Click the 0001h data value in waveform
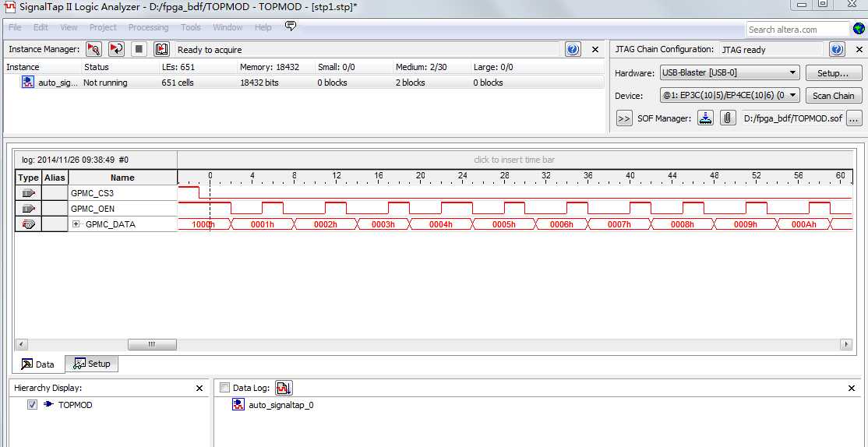Image resolution: width=868 pixels, height=447 pixels. (x=263, y=224)
